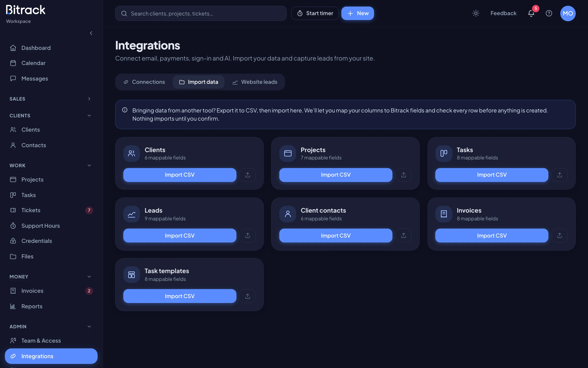Switch to the Connections tab
588x368 pixels.
(144, 82)
